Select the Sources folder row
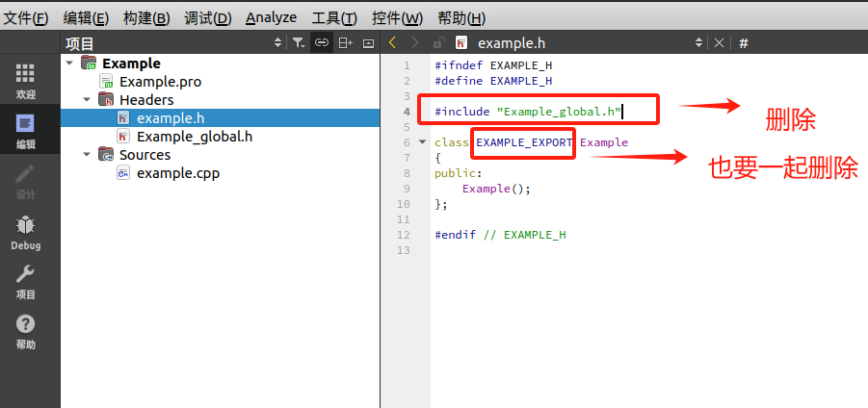 pos(221,154)
